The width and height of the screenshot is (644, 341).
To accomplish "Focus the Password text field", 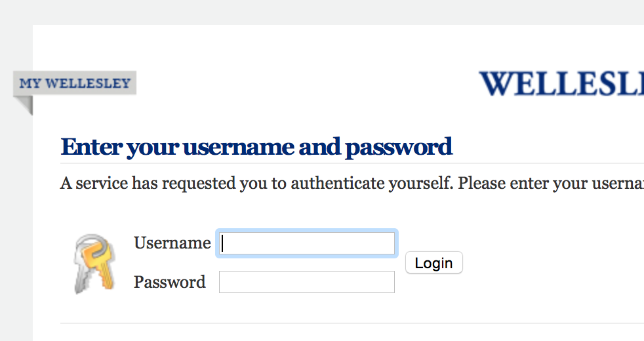I will pos(306,282).
